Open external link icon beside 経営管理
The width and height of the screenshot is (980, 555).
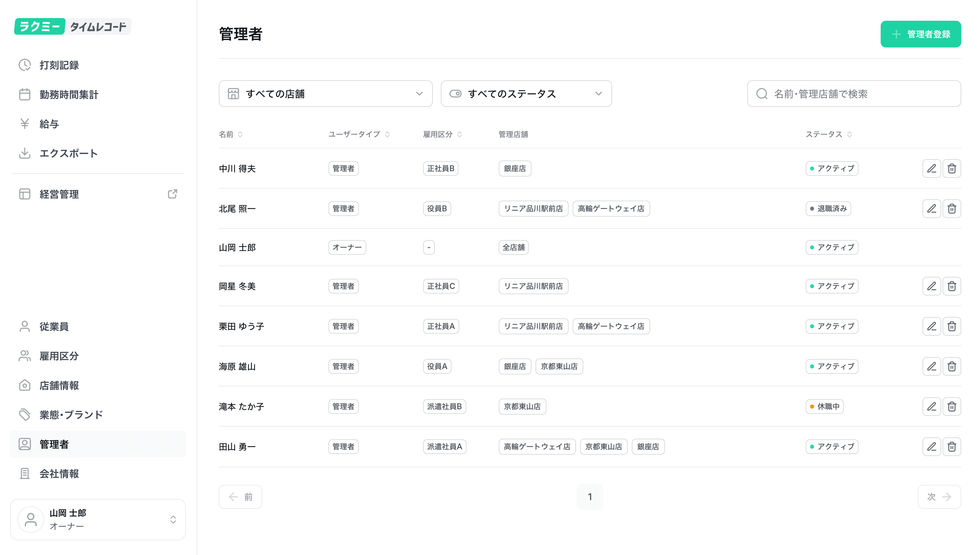(172, 194)
